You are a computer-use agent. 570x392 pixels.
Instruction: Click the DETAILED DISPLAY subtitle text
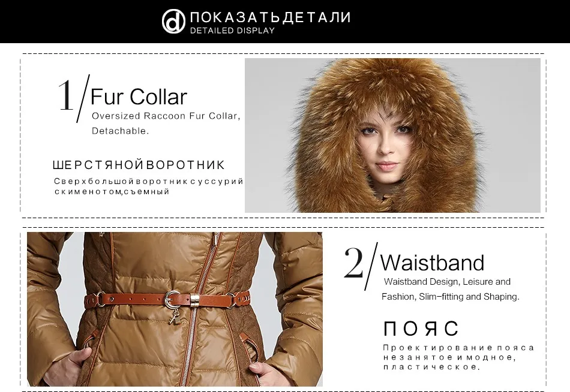coord(232,31)
